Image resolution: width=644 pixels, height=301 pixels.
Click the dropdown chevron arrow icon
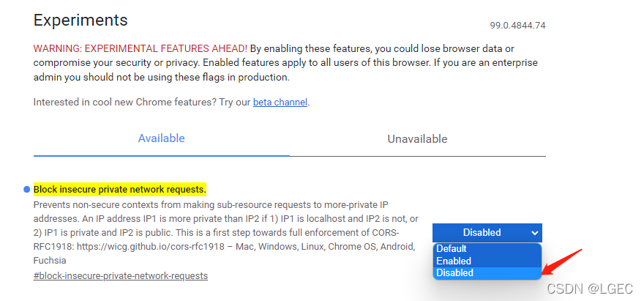click(x=534, y=233)
